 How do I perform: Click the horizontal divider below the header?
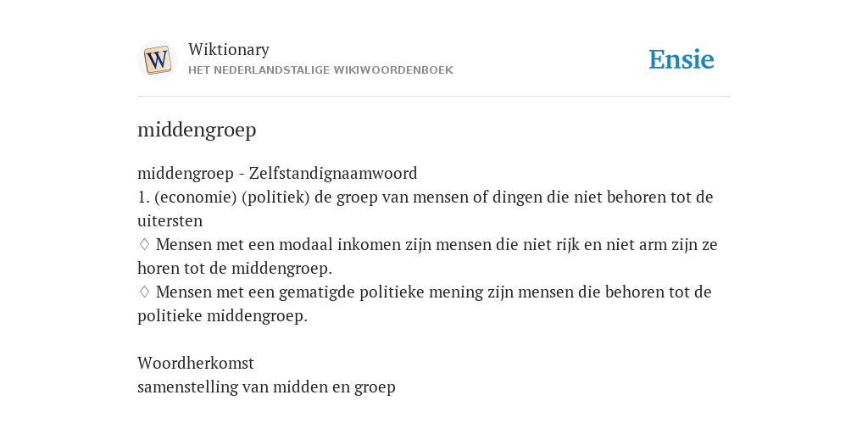point(434,97)
